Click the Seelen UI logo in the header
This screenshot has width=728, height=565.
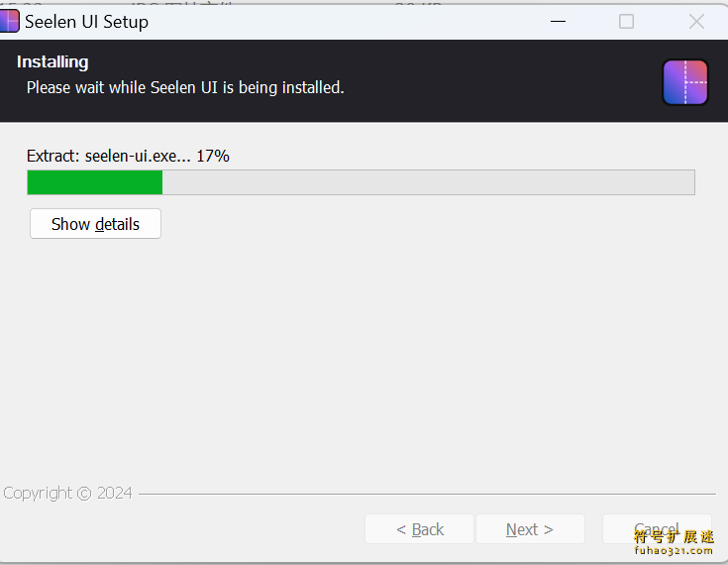(685, 82)
